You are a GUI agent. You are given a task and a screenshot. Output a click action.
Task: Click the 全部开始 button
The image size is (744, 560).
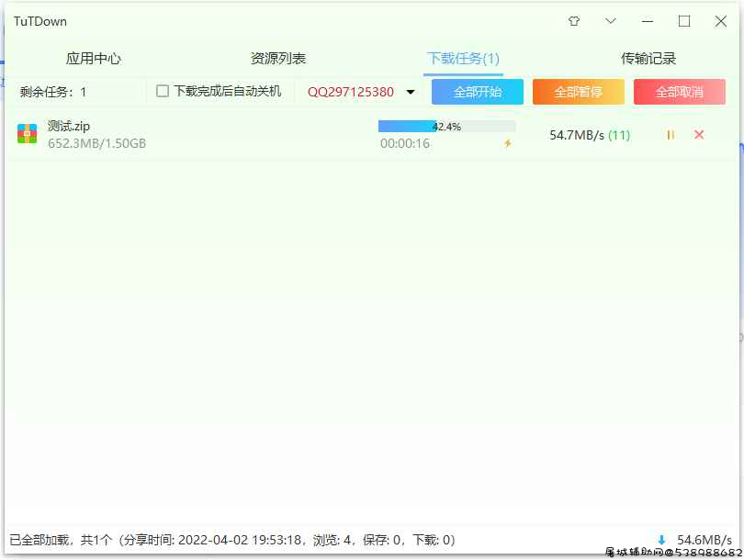click(x=478, y=92)
